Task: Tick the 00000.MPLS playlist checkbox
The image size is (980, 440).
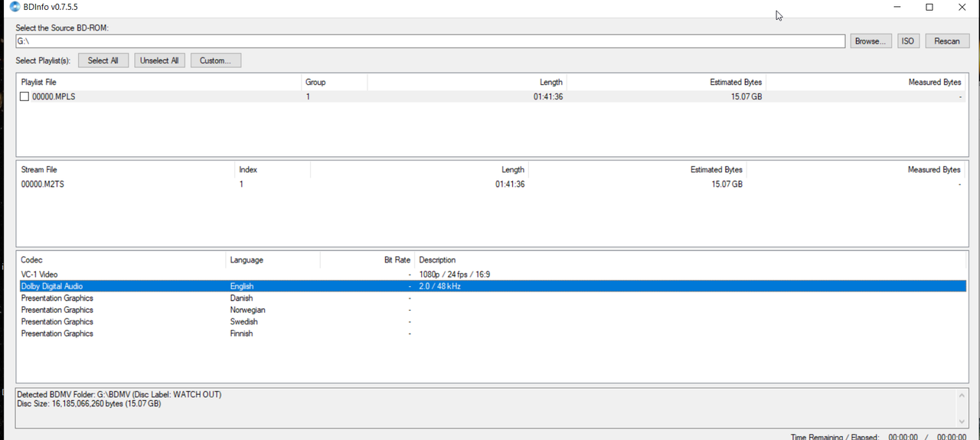Action: (x=24, y=96)
